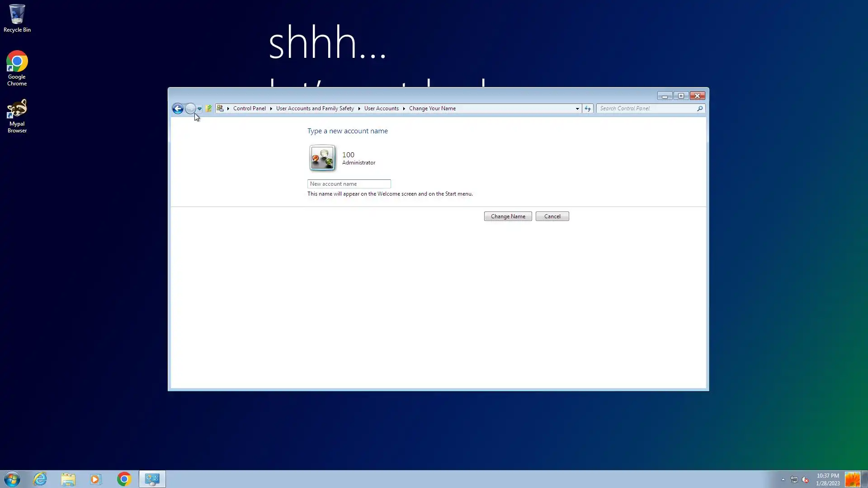The width and height of the screenshot is (868, 488).
Task: Click the account picture thumbnail
Action: 322,158
